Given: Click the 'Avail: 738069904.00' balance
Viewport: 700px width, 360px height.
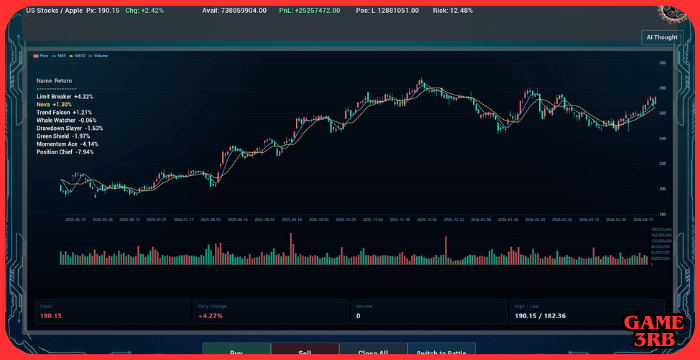Looking at the screenshot, I should [234, 10].
